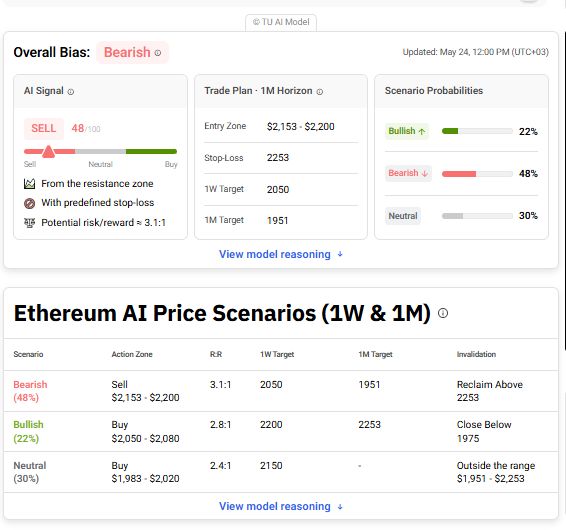This screenshot has width=566, height=530.
Task: Click the info icon beside Bearish bias
Action: (x=158, y=53)
